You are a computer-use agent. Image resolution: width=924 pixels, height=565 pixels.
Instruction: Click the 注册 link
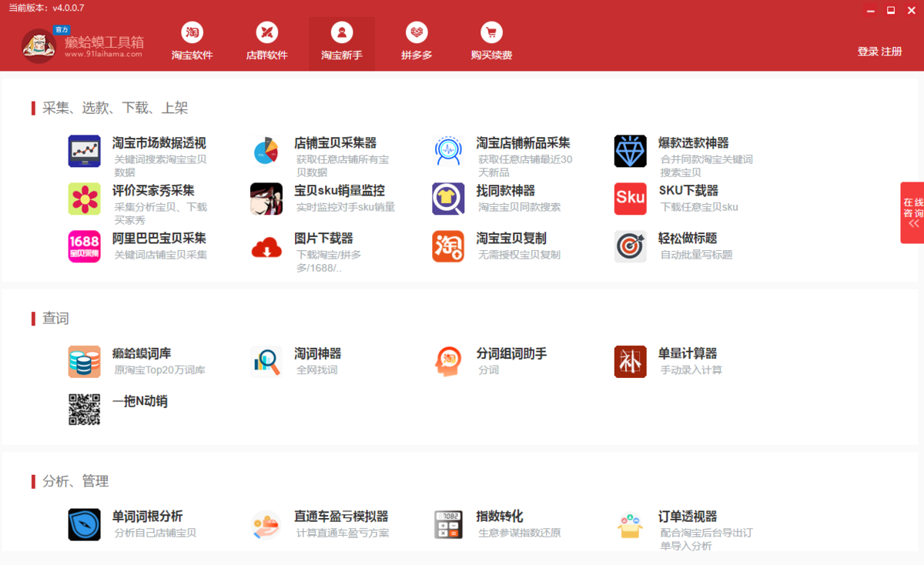pyautogui.click(x=892, y=52)
